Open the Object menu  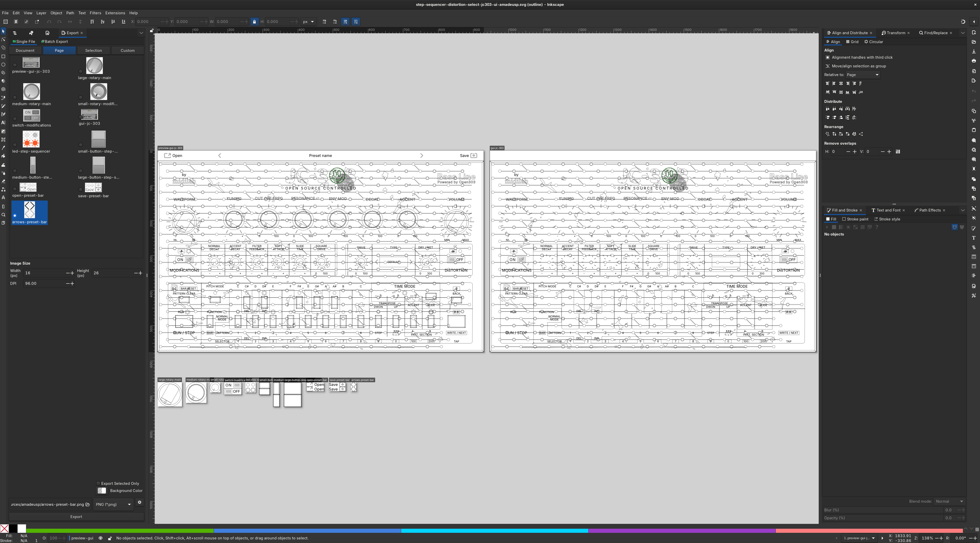tap(56, 13)
